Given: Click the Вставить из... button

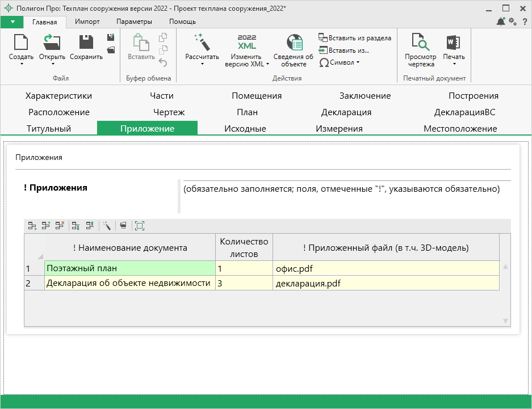Looking at the screenshot, I should click(344, 50).
